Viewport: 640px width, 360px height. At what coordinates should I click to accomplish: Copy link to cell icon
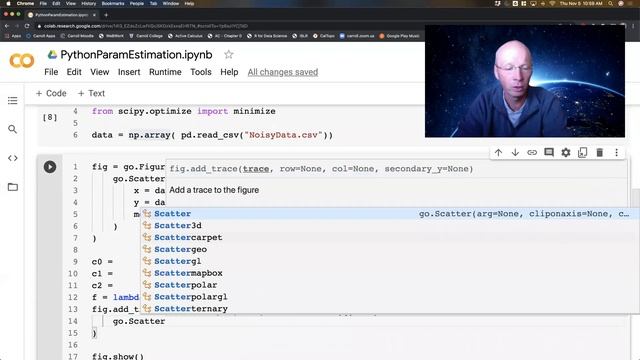click(532, 153)
